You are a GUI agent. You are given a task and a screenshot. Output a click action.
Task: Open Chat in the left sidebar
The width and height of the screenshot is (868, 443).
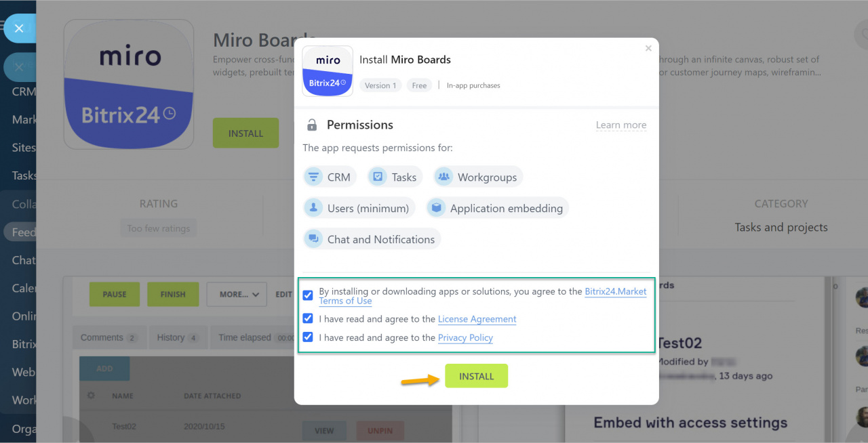[x=24, y=260]
